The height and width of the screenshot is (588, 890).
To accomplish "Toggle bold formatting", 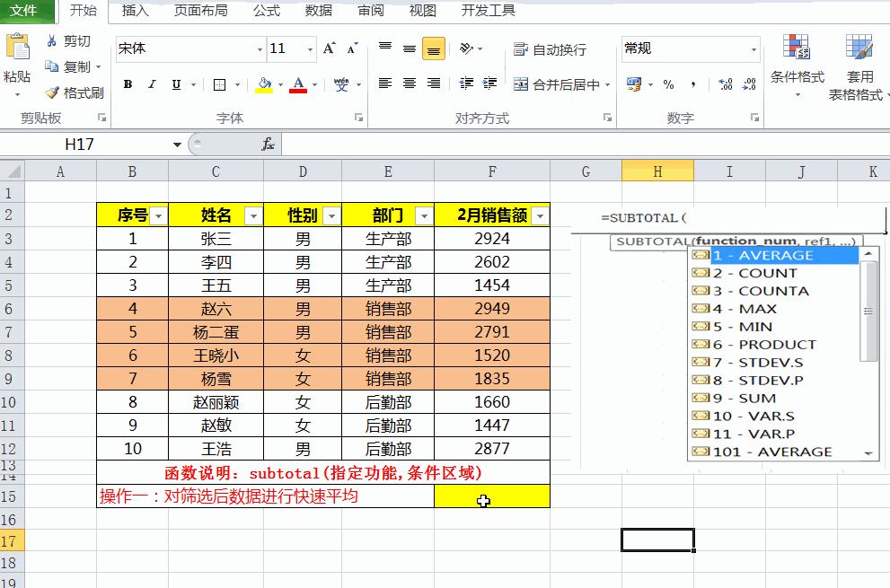I will click(128, 84).
